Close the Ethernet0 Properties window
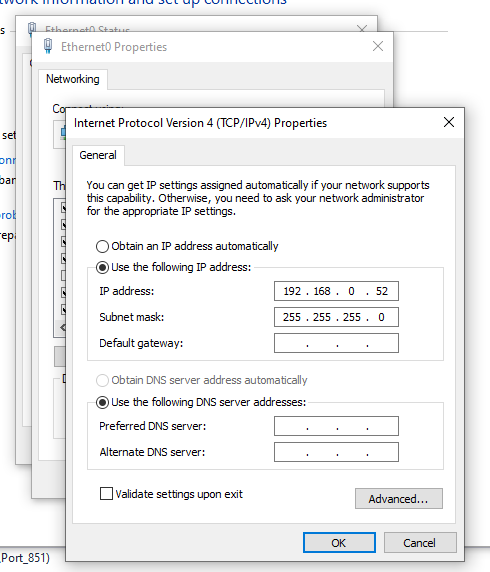 click(x=378, y=46)
